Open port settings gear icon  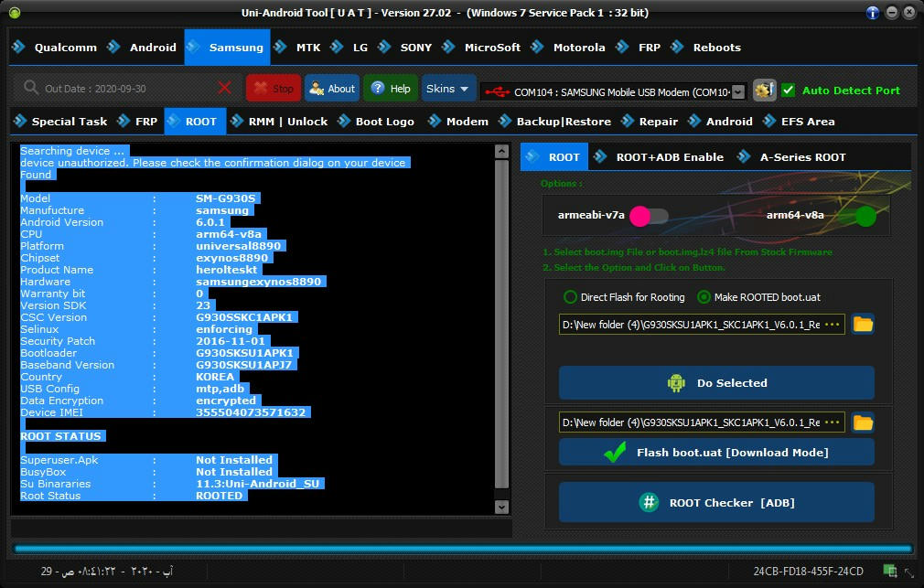click(764, 91)
